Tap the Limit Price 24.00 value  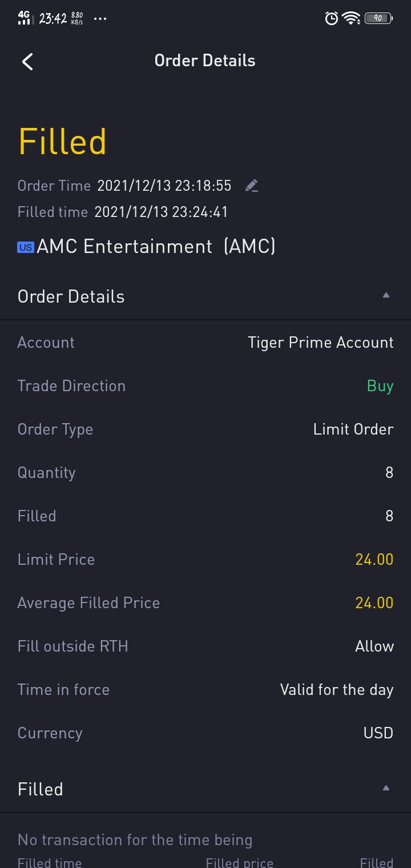tap(374, 560)
